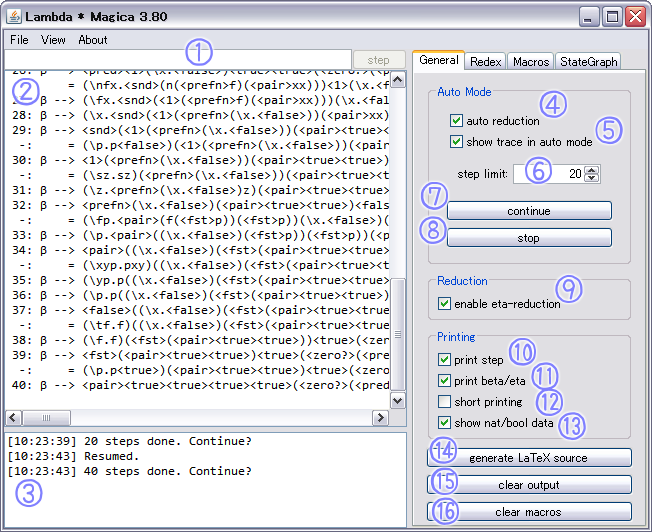Open the File menu
Image resolution: width=652 pixels, height=532 pixels.
(20, 40)
